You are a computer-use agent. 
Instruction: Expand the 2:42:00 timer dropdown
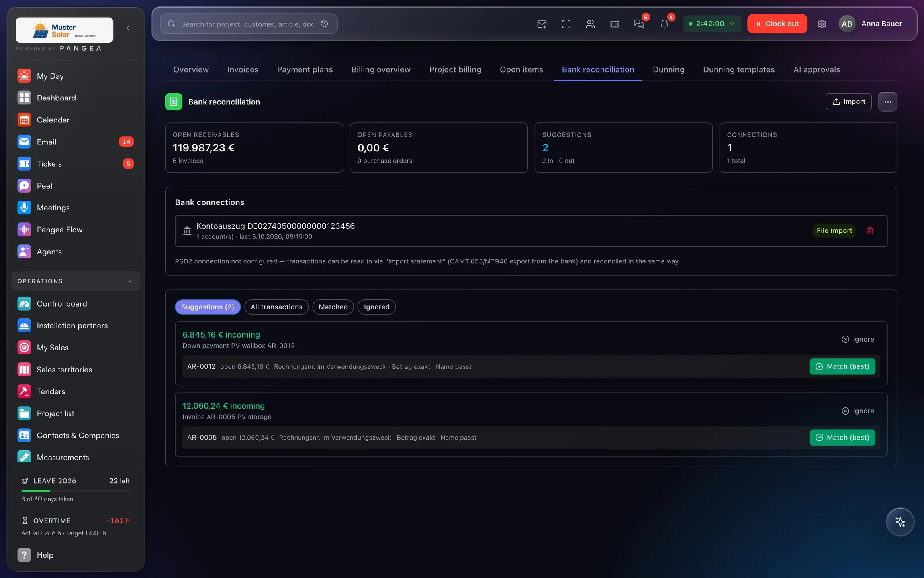[x=712, y=24]
